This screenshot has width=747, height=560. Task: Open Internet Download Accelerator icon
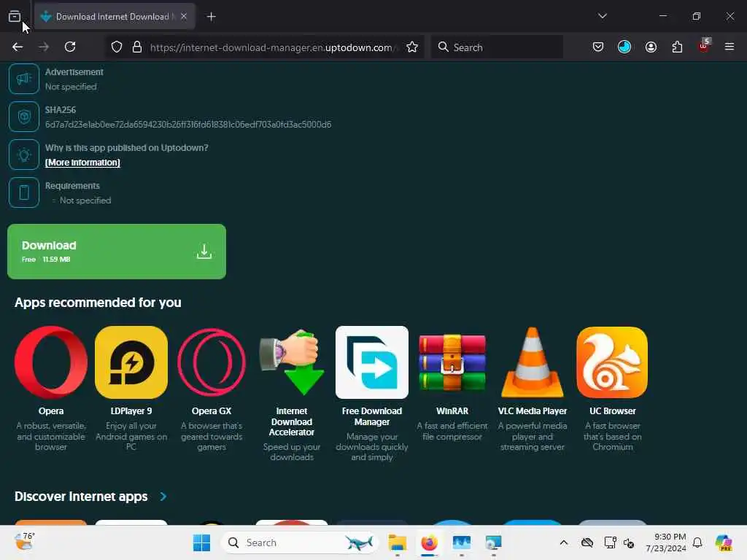coord(292,362)
